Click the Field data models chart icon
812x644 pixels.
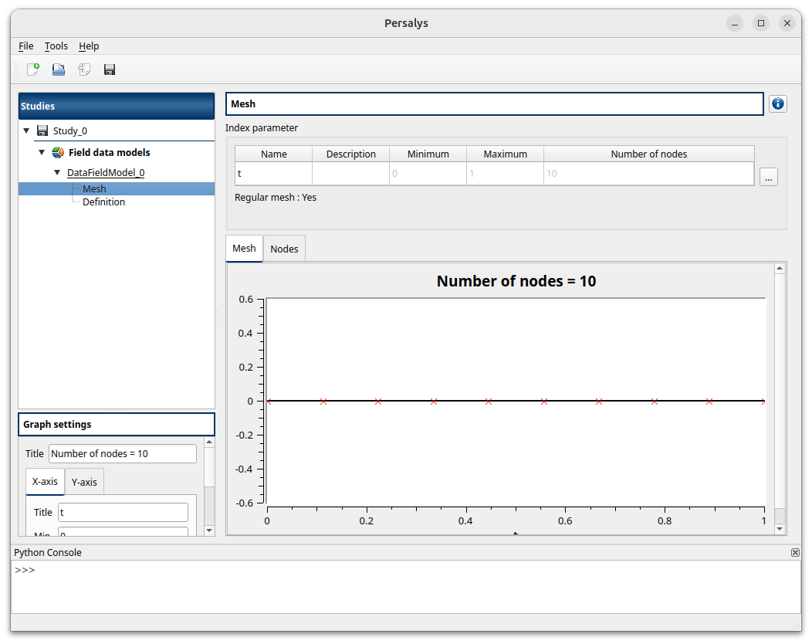(x=58, y=153)
